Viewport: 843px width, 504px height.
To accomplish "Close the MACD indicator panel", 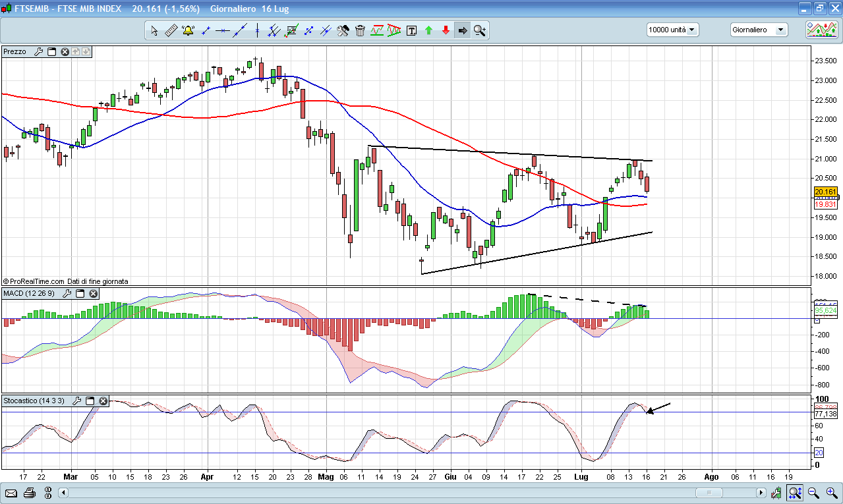I will tap(94, 293).
